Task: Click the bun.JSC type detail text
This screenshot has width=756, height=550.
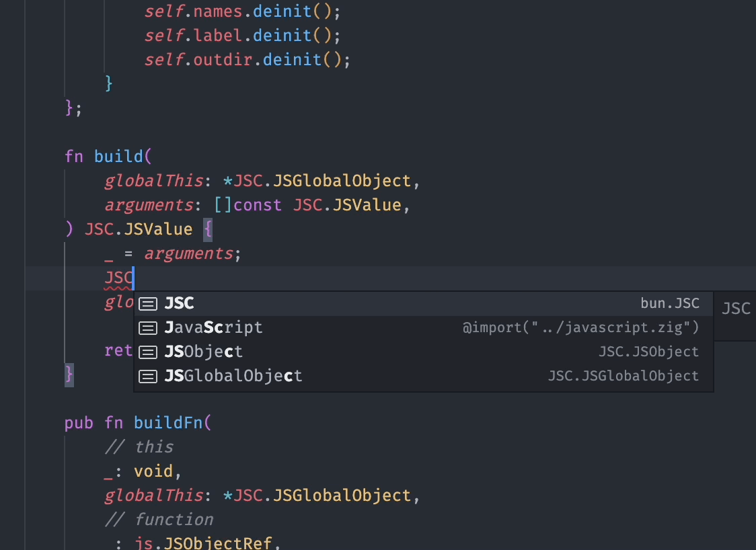Action: [x=670, y=303]
